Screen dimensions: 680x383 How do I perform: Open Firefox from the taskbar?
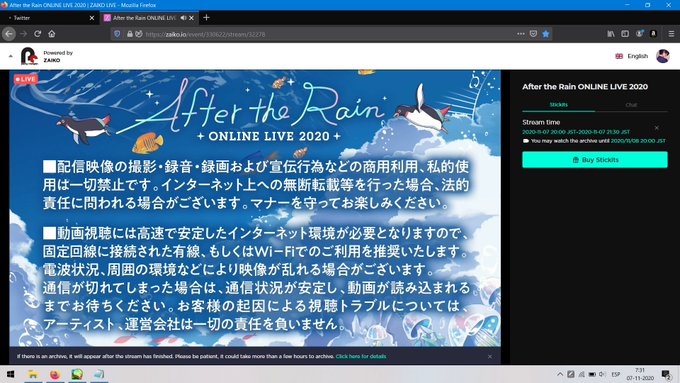point(55,374)
